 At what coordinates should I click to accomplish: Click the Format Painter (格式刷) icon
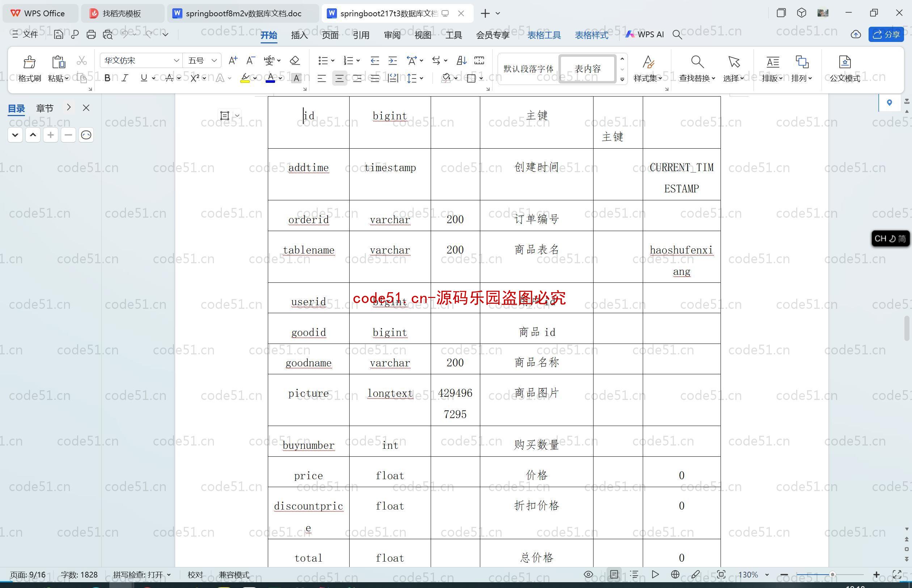[29, 62]
